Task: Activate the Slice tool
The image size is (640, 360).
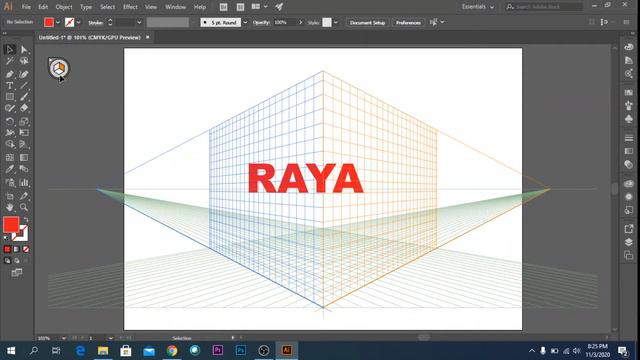Action: [x=24, y=196]
